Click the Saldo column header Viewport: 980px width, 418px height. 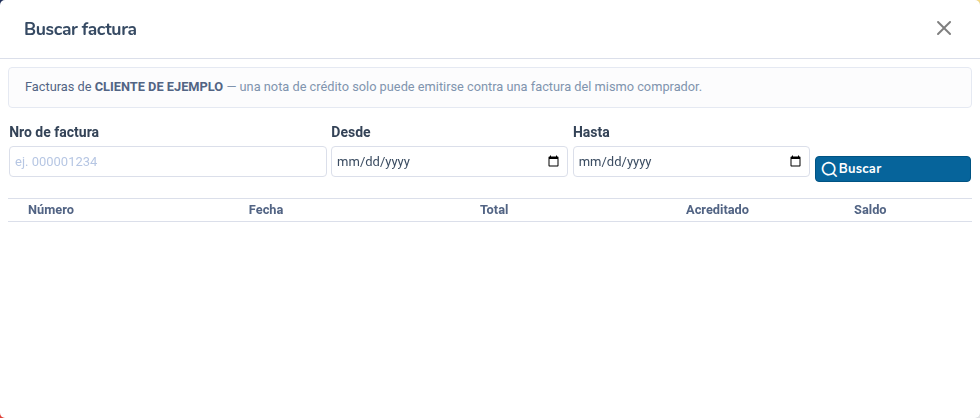(x=870, y=210)
